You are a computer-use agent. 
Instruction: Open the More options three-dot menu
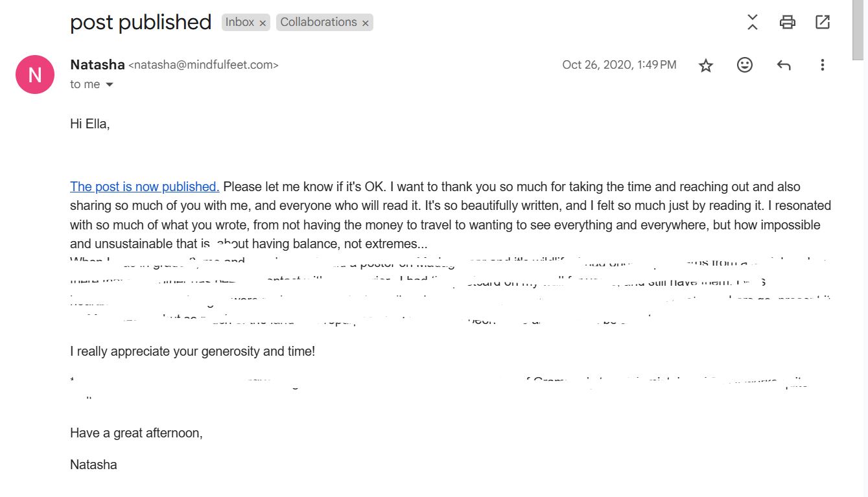pos(822,65)
